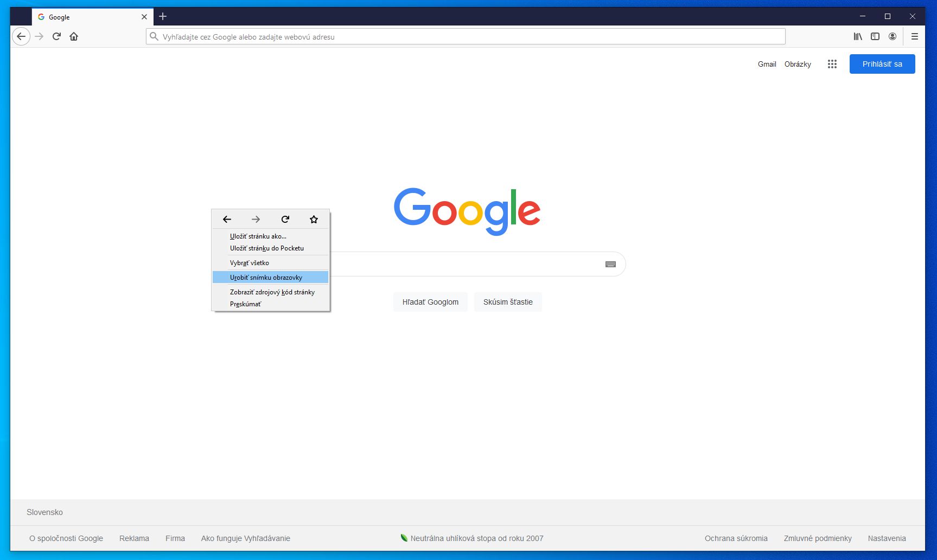Close the Firefox window
This screenshot has height=560, width=937.
(x=913, y=16)
